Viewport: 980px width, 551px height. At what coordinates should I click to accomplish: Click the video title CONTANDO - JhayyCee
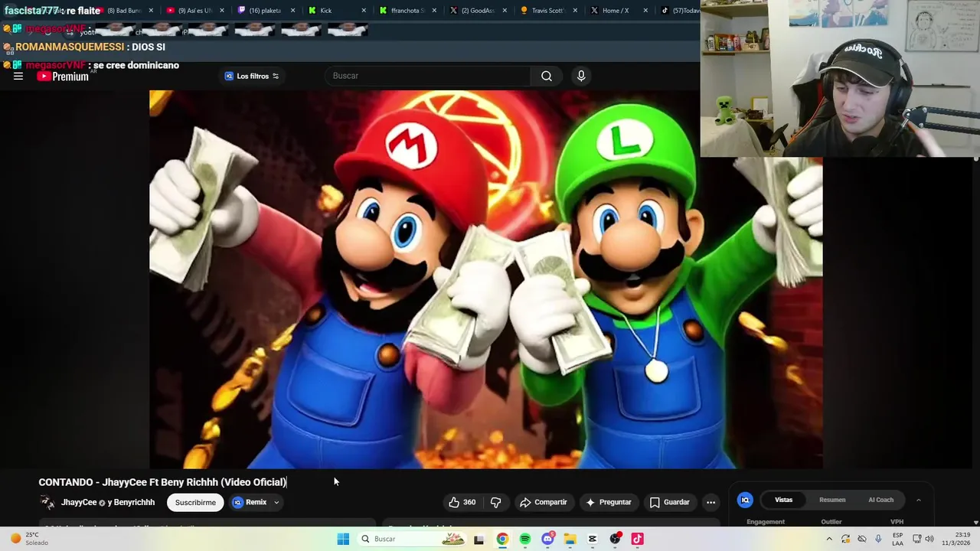click(x=162, y=482)
